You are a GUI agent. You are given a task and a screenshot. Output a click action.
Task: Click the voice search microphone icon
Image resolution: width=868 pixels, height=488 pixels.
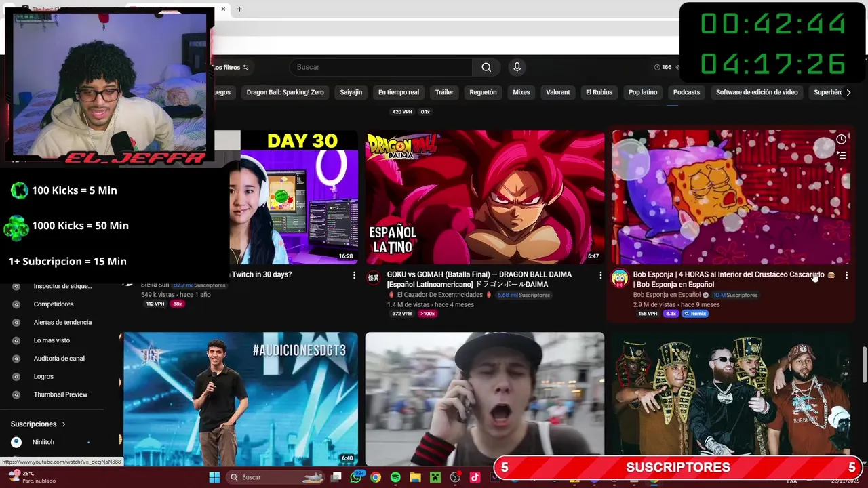(517, 67)
